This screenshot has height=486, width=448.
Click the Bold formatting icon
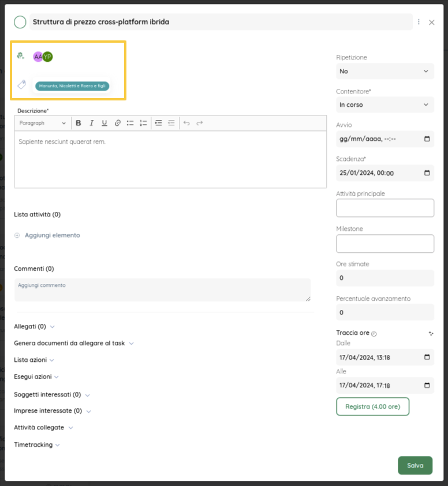[x=78, y=123]
